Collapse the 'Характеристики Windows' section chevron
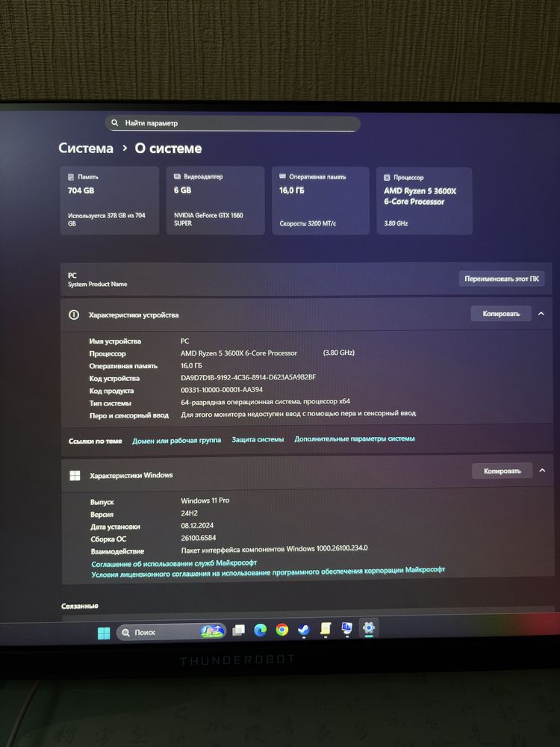The width and height of the screenshot is (560, 747). click(542, 471)
